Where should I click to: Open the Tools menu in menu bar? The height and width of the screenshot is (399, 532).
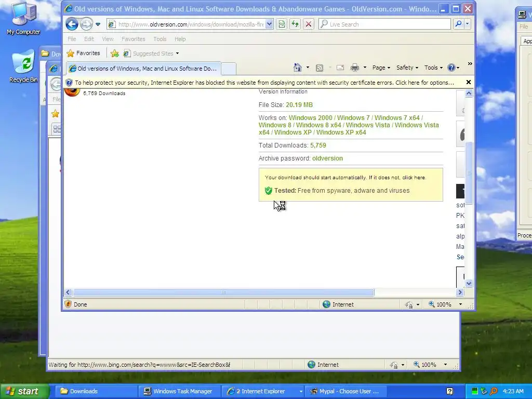pyautogui.click(x=160, y=39)
